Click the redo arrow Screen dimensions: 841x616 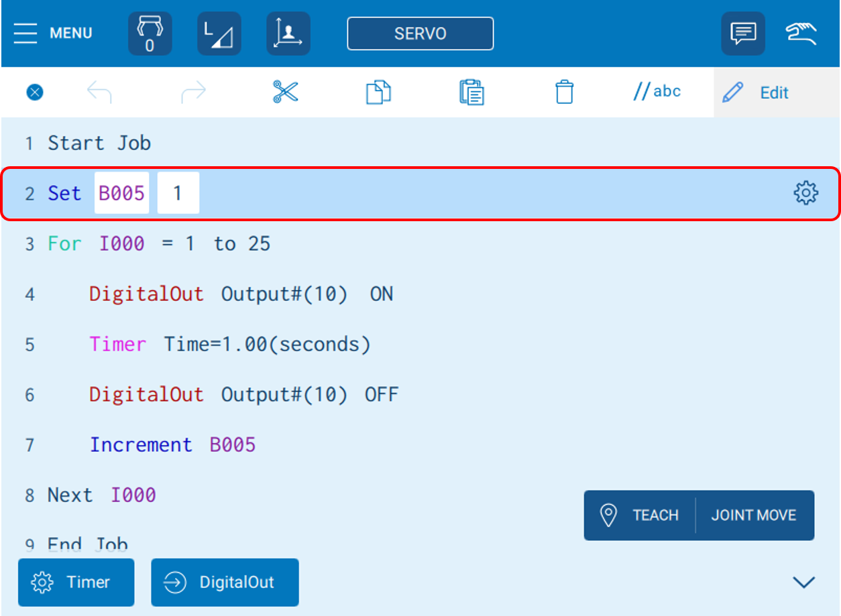[194, 93]
